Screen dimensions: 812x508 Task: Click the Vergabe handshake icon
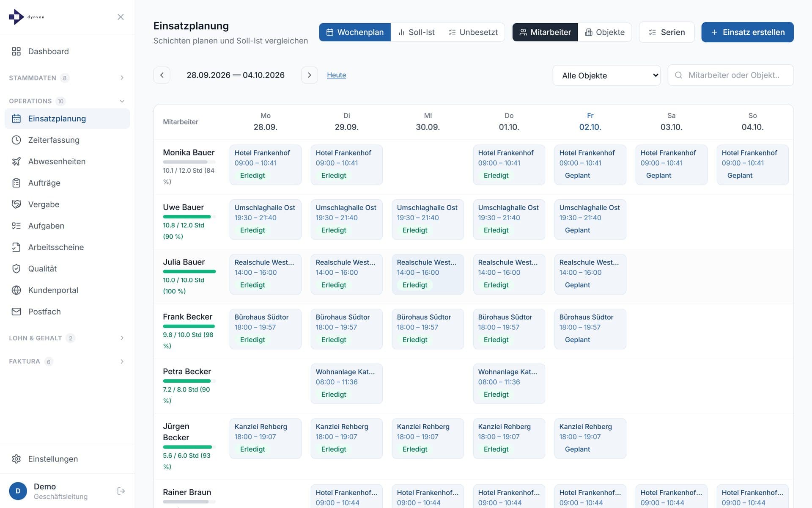[16, 204]
